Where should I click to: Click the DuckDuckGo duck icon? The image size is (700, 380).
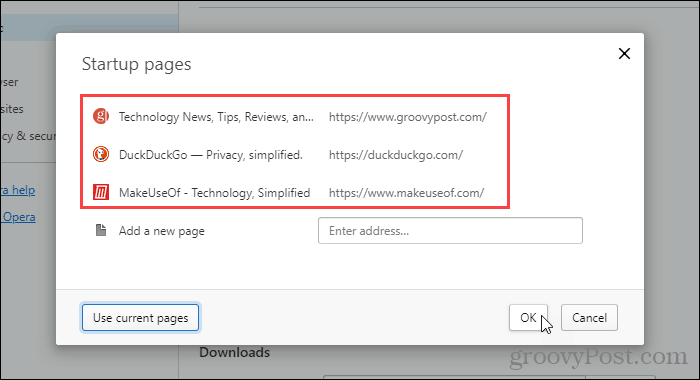pos(101,155)
